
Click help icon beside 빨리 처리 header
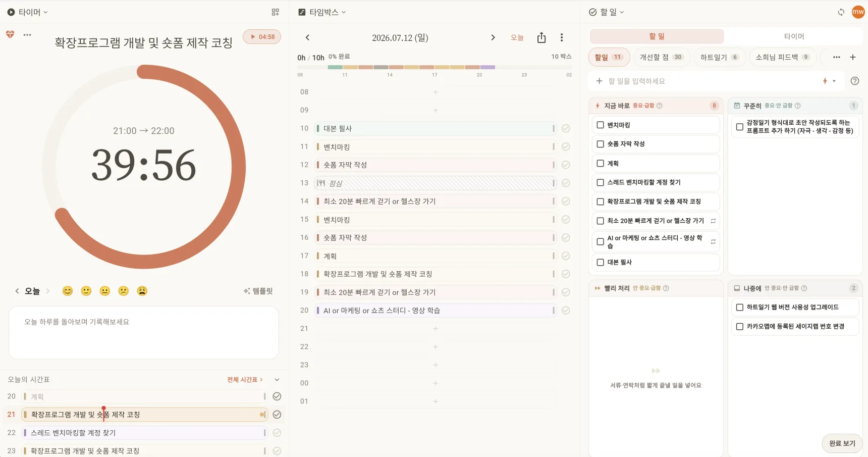666,288
